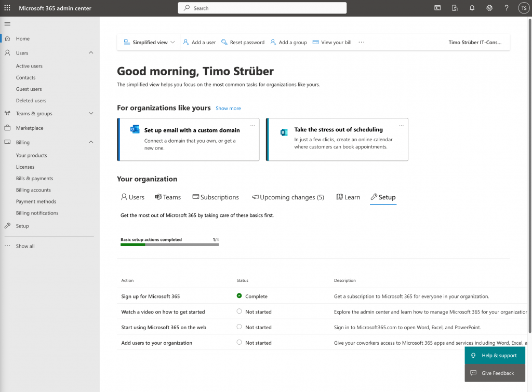Open the settings gear icon
Image resolution: width=532 pixels, height=392 pixels.
click(x=489, y=8)
